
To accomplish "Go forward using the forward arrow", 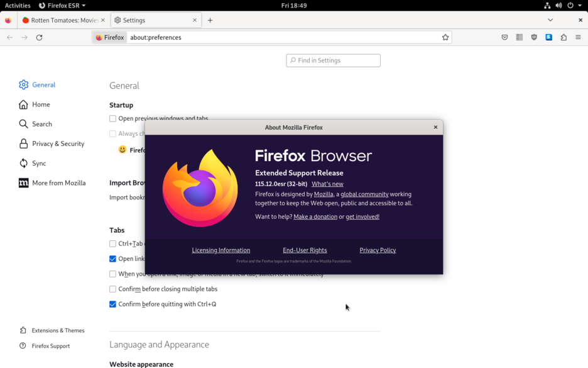I will [x=24, y=38].
